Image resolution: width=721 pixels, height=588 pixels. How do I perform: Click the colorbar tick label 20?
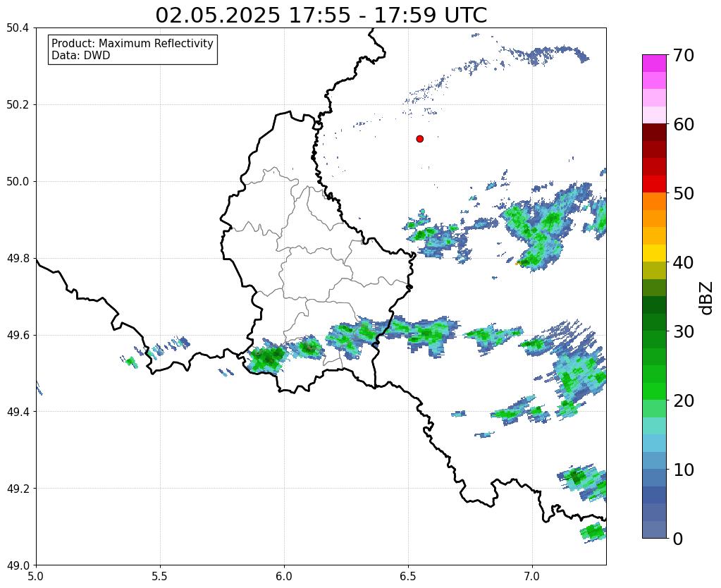(683, 400)
